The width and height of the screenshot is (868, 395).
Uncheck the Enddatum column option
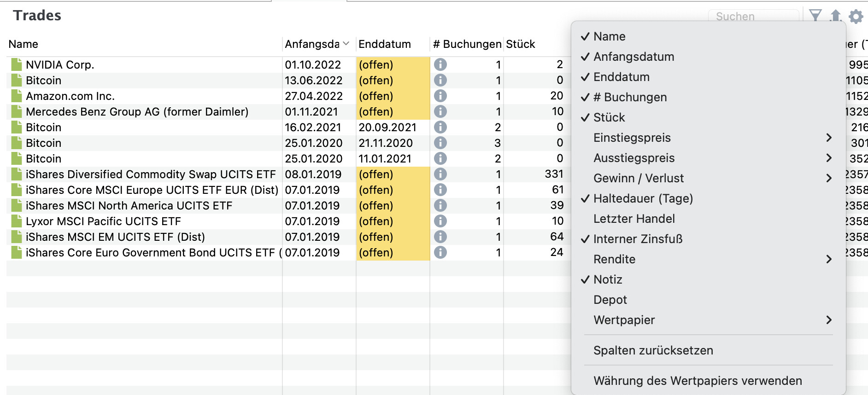pos(708,77)
